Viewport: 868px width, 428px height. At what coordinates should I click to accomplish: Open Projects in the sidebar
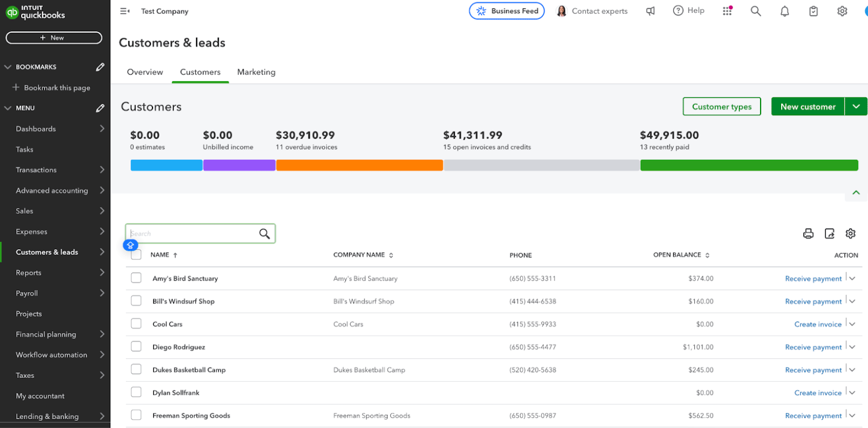[29, 314]
